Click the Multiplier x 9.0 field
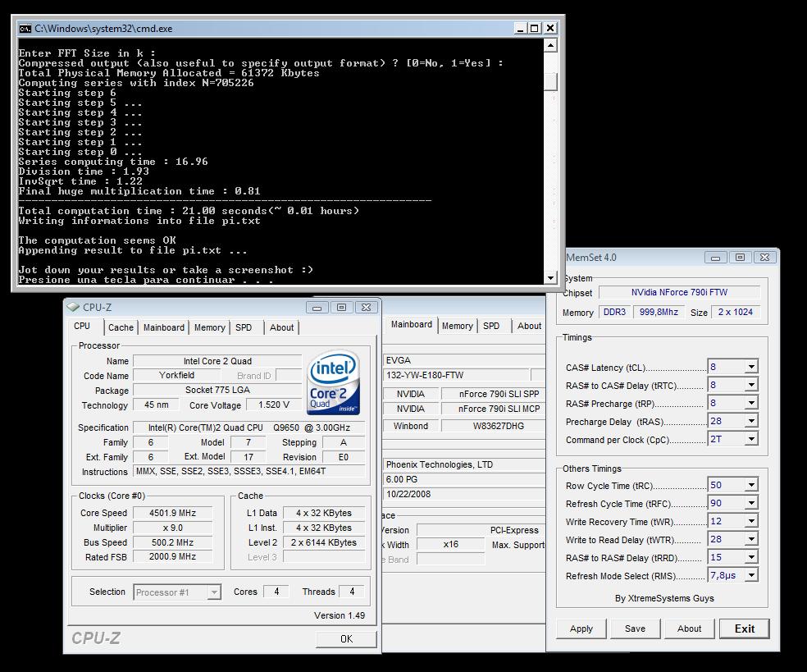Image resolution: width=807 pixels, height=672 pixels. [172, 528]
